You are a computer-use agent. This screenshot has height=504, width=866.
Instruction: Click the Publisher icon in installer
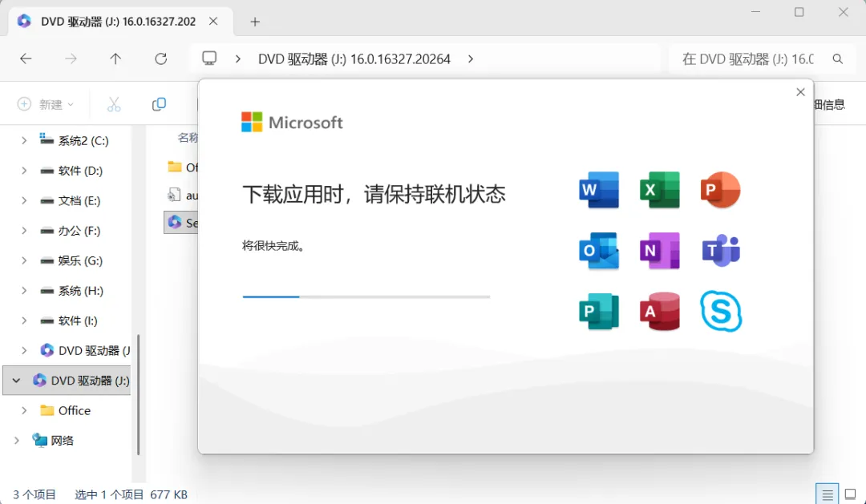pyautogui.click(x=599, y=312)
